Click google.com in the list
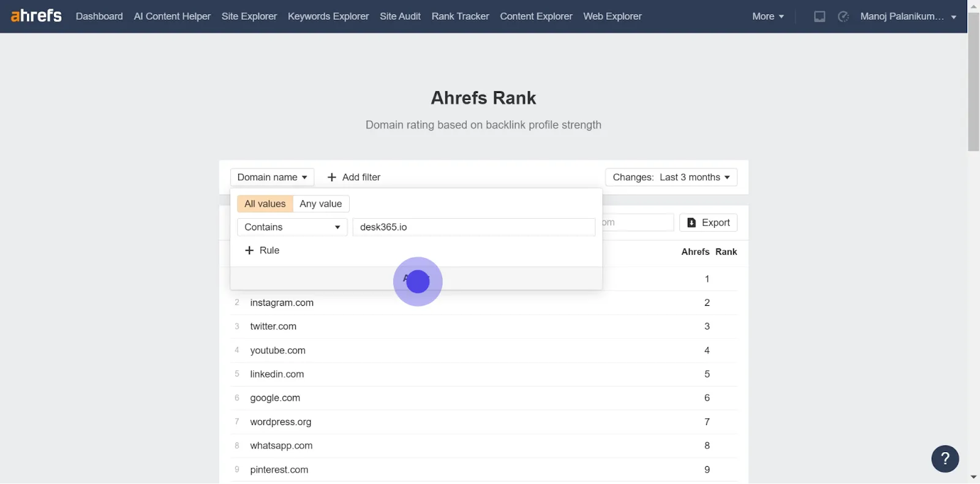The image size is (980, 484). pyautogui.click(x=275, y=398)
